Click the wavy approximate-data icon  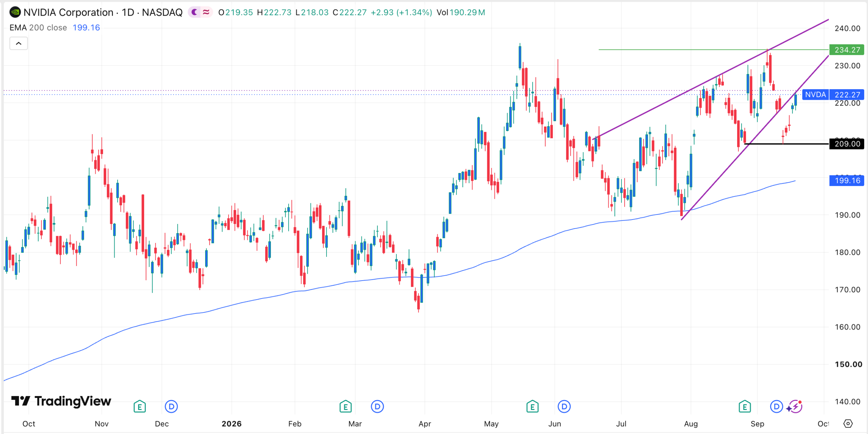pos(206,13)
